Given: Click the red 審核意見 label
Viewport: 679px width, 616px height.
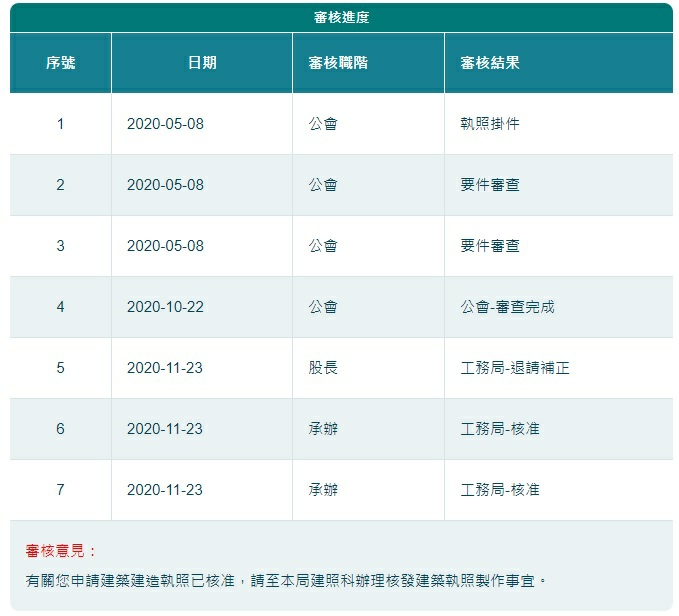Looking at the screenshot, I should pos(60,551).
